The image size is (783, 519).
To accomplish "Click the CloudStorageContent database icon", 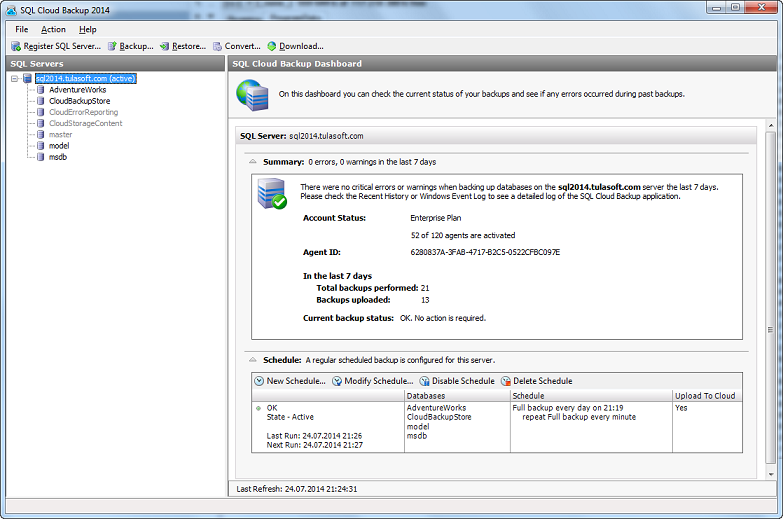I will tap(40, 123).
